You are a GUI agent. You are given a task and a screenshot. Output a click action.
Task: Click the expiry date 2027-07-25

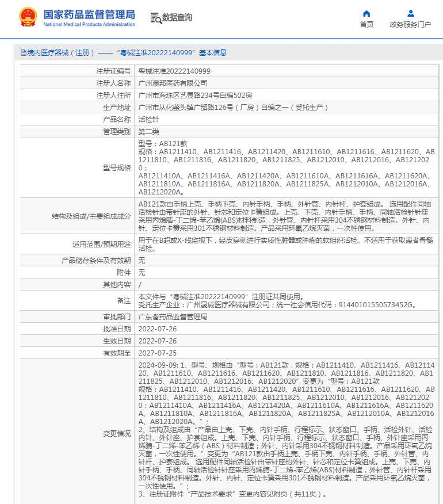[158, 353]
